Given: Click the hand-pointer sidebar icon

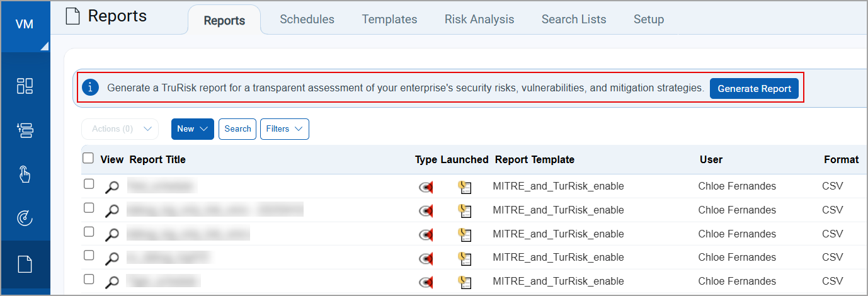Looking at the screenshot, I should point(25,174).
